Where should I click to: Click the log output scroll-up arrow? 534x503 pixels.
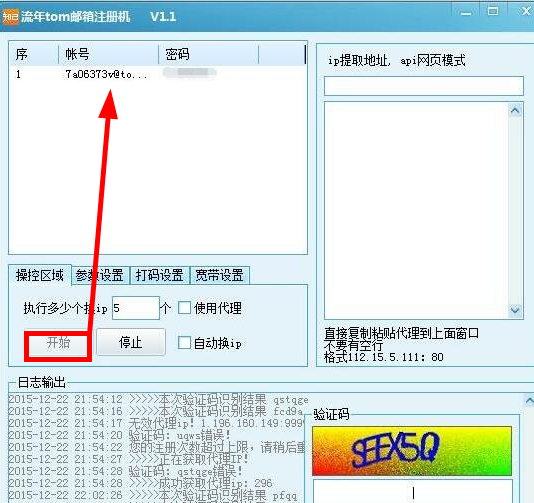529,400
